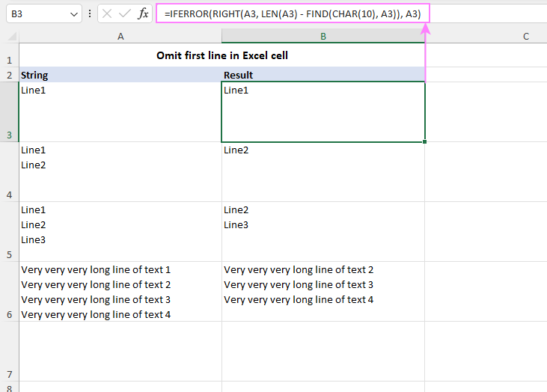Click cell B6 starting with long text 2
The width and height of the screenshot is (547, 392).
point(323,292)
